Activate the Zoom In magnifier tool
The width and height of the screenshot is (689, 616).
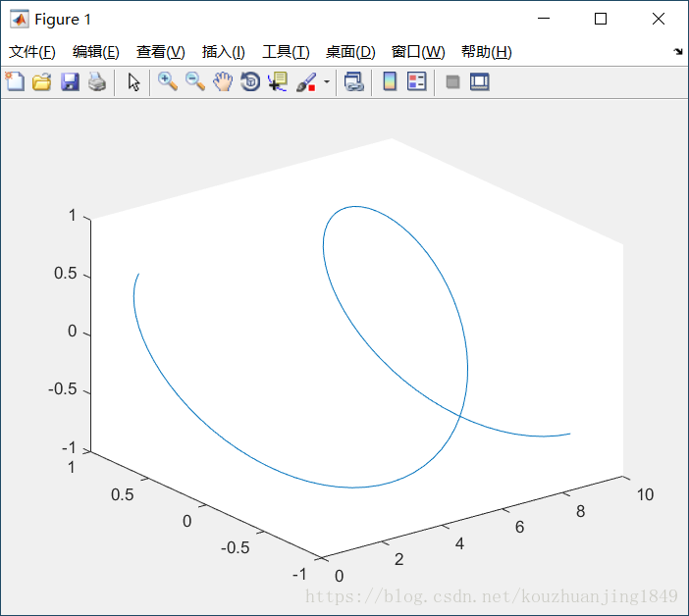pyautogui.click(x=168, y=81)
